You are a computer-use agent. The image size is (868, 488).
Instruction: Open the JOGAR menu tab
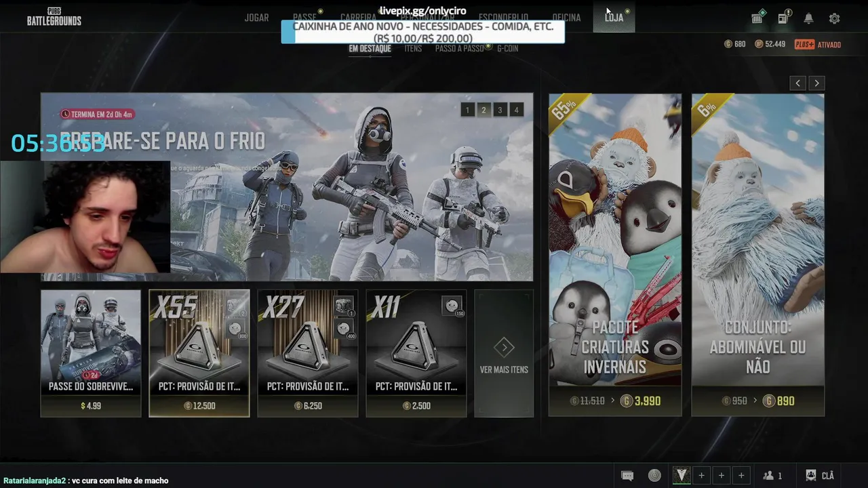(x=256, y=18)
